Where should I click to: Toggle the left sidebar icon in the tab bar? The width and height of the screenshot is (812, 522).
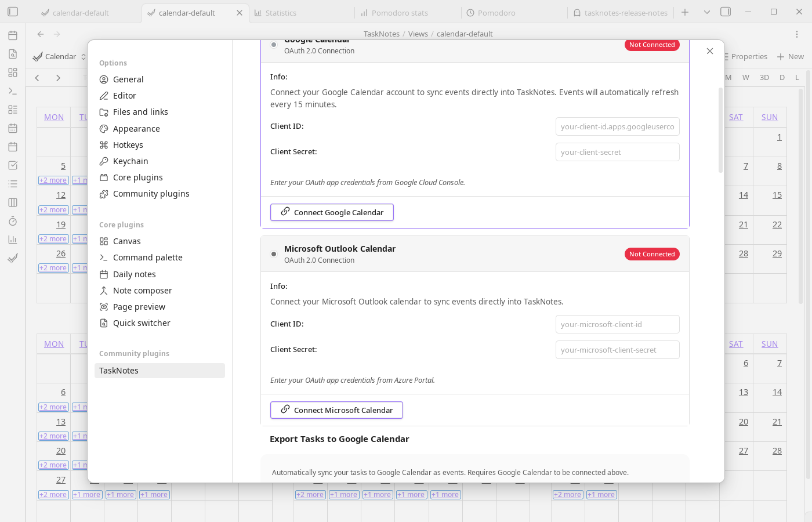pos(13,12)
